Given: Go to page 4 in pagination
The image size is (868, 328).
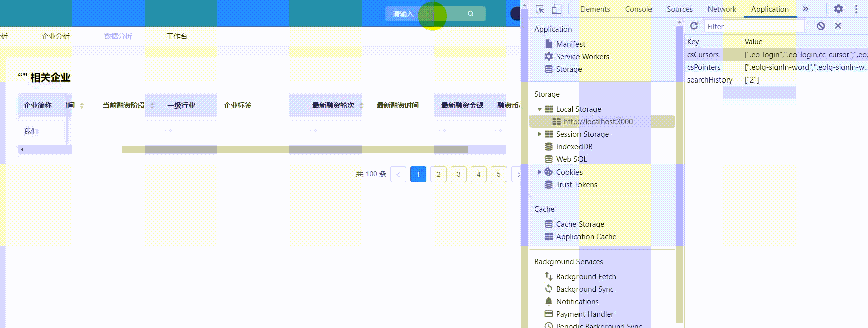Looking at the screenshot, I should point(479,174).
